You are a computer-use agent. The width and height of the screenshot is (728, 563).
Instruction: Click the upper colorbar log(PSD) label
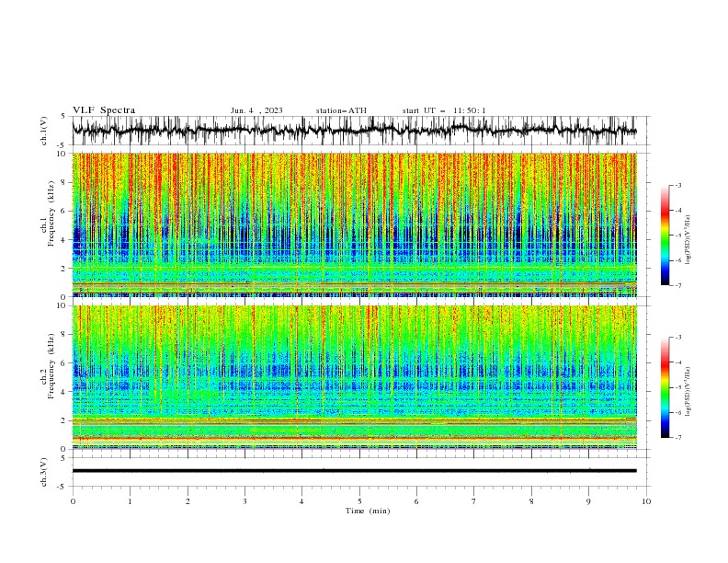pyautogui.click(x=688, y=240)
